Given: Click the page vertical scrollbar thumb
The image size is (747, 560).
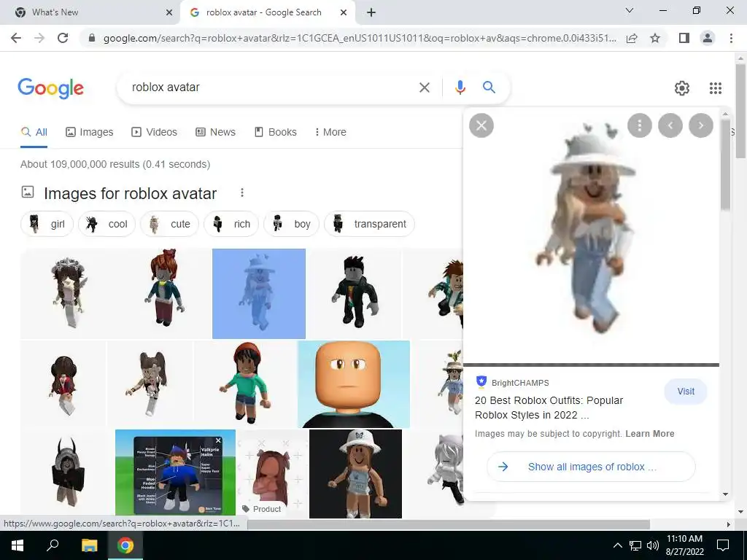Looking at the screenshot, I should (740, 111).
